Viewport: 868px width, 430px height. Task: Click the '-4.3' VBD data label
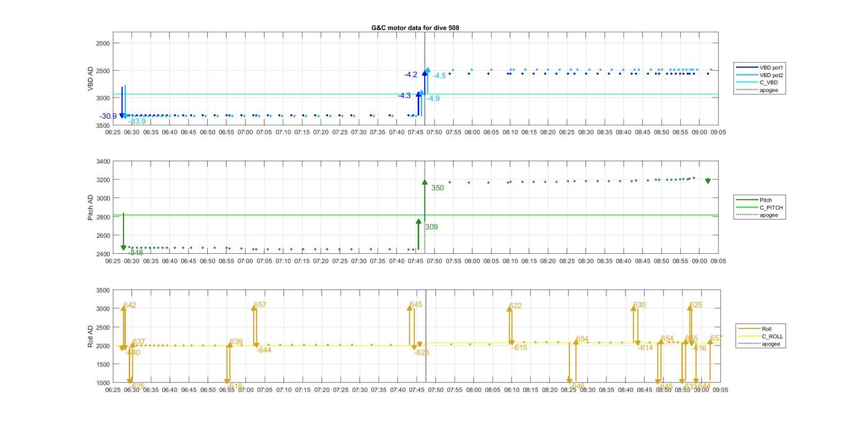click(x=404, y=96)
